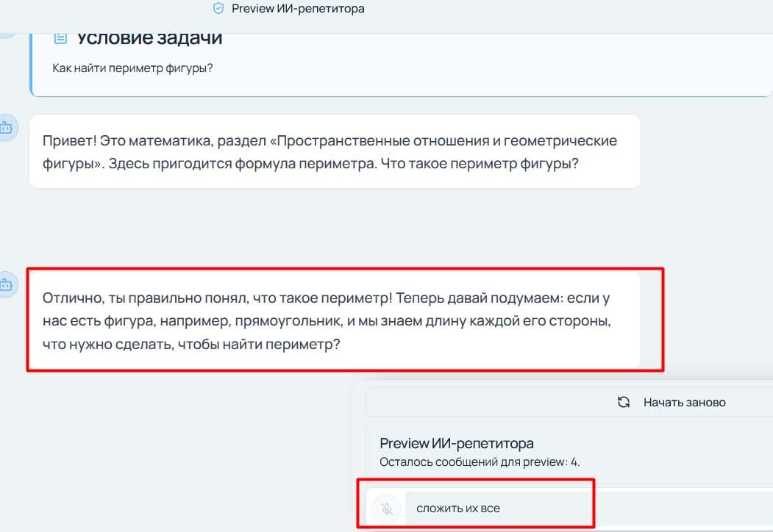Viewport: 773px width, 532px height.
Task: Click the circular refresh icon on Начать заново
Action: (x=623, y=402)
